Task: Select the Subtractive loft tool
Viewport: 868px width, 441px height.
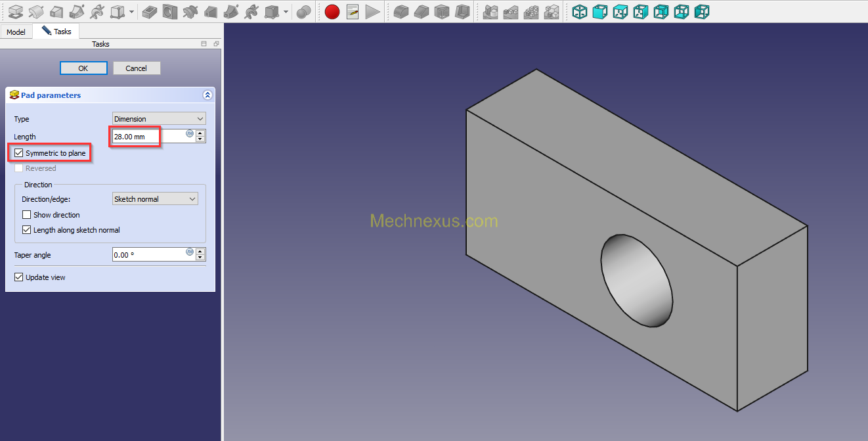Action: [x=210, y=11]
